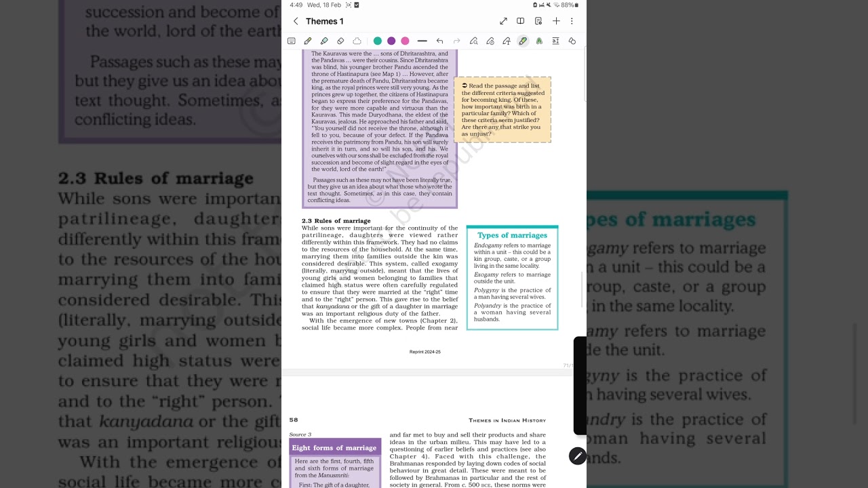The width and height of the screenshot is (868, 488).
Task: Tap the black side handle on right edge
Action: [x=580, y=385]
